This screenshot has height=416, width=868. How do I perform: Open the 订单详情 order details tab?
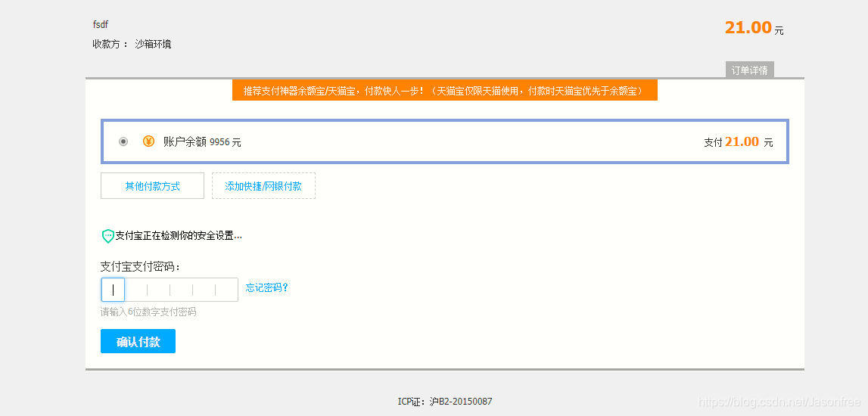pos(749,70)
